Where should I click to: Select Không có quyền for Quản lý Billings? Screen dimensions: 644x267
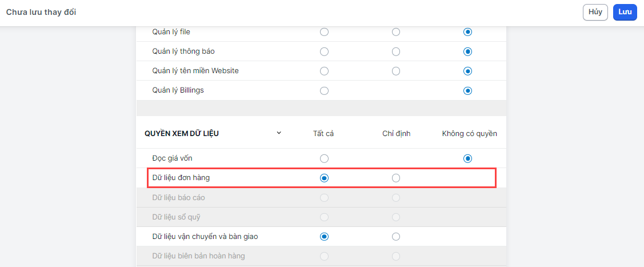coord(468,90)
